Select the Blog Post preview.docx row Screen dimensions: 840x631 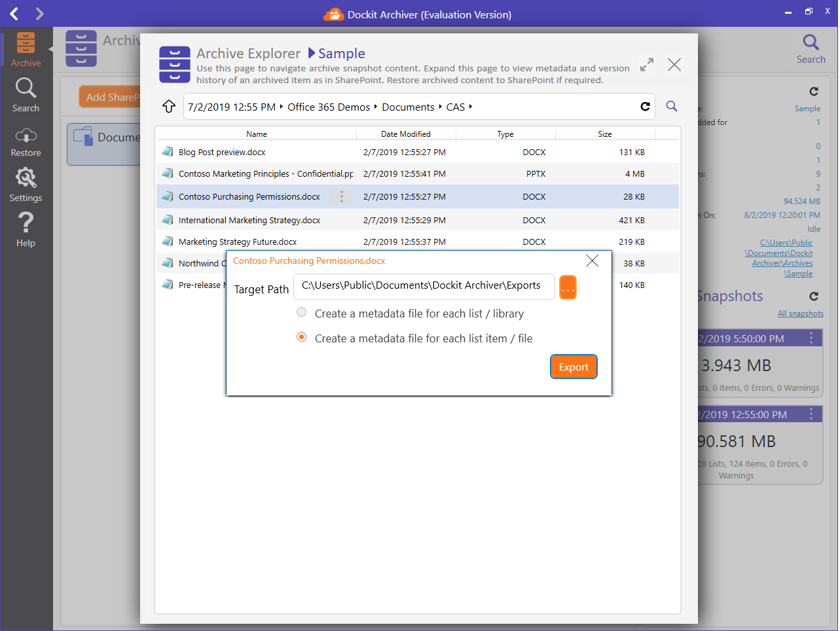418,152
